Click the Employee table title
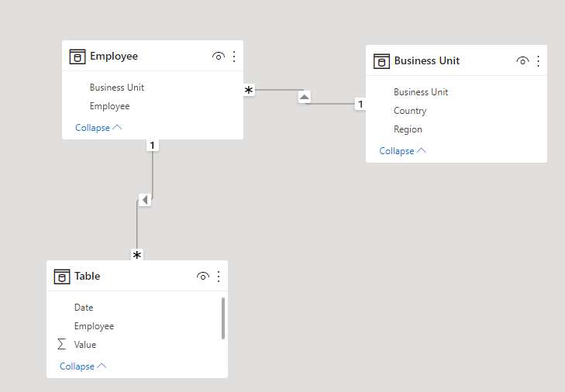The image size is (565, 392). click(114, 57)
